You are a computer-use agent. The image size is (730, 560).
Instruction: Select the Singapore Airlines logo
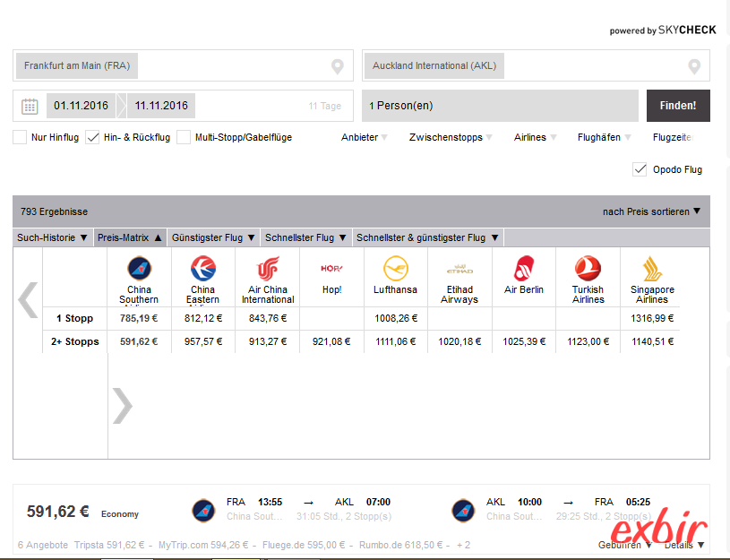(x=652, y=269)
